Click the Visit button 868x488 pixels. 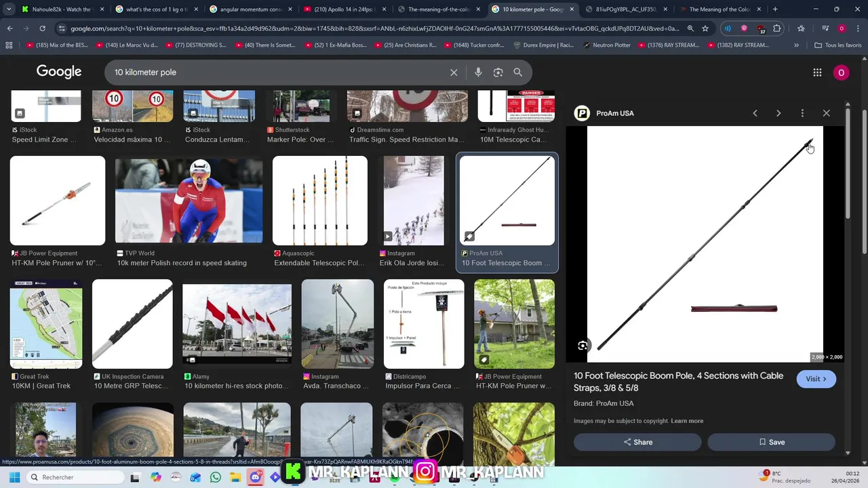tap(816, 379)
